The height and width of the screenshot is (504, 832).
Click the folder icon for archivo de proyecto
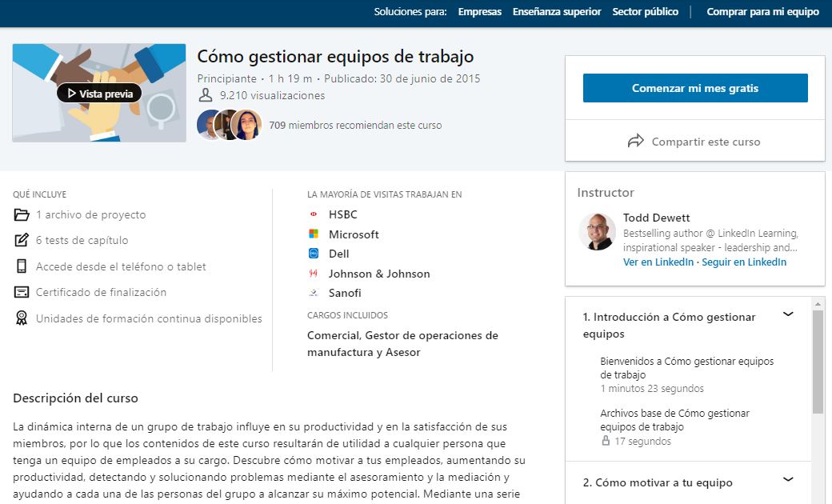point(20,214)
